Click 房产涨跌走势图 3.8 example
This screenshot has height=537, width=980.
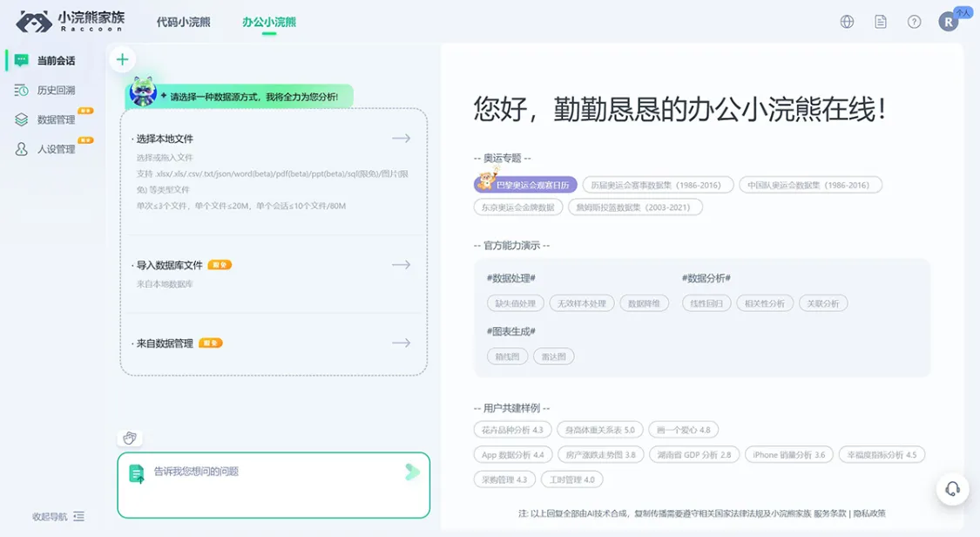click(x=600, y=454)
